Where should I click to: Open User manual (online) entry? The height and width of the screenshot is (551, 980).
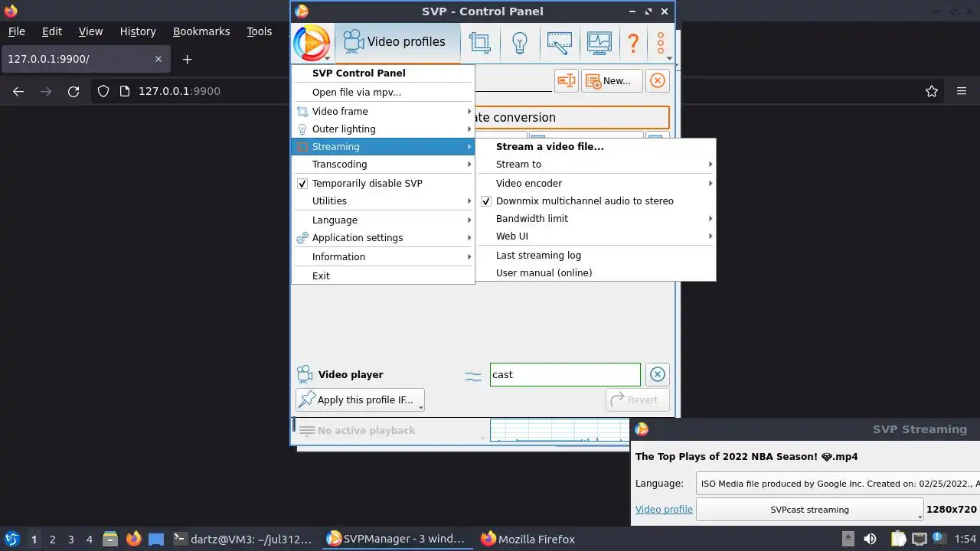click(596, 272)
